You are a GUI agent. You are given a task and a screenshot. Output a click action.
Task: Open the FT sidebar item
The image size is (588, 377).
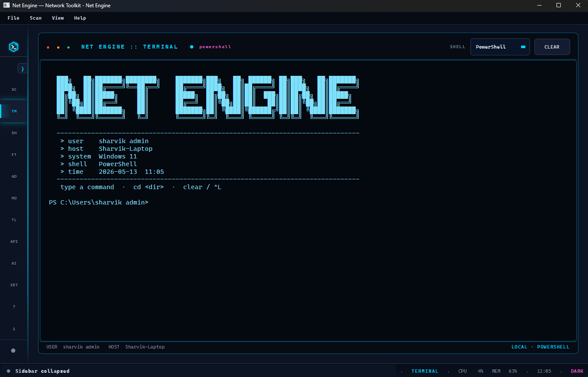point(14,155)
